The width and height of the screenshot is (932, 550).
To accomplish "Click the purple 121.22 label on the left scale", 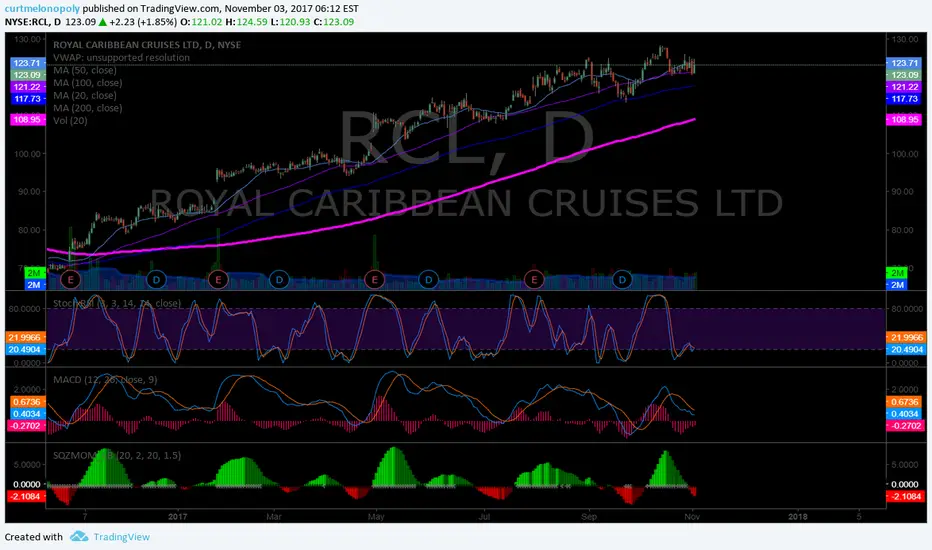I will (x=27, y=87).
